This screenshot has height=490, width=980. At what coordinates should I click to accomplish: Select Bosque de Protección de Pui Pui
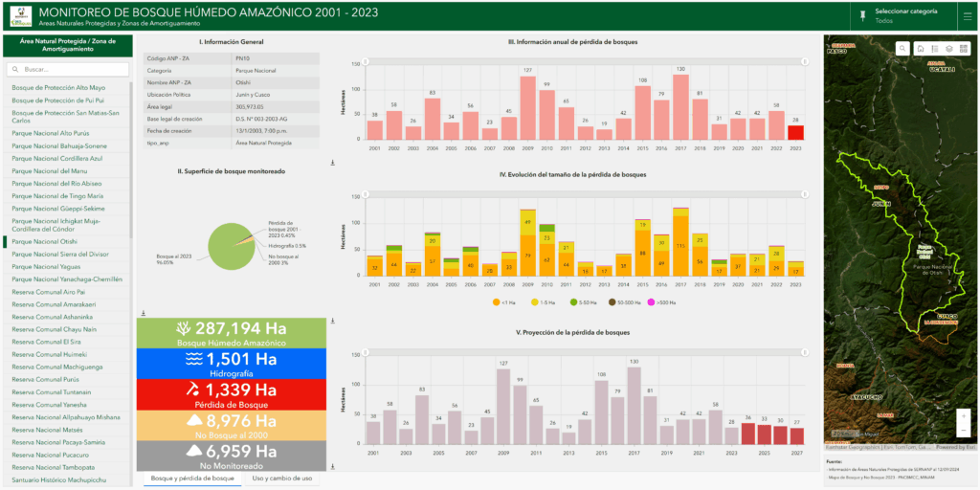68,100
